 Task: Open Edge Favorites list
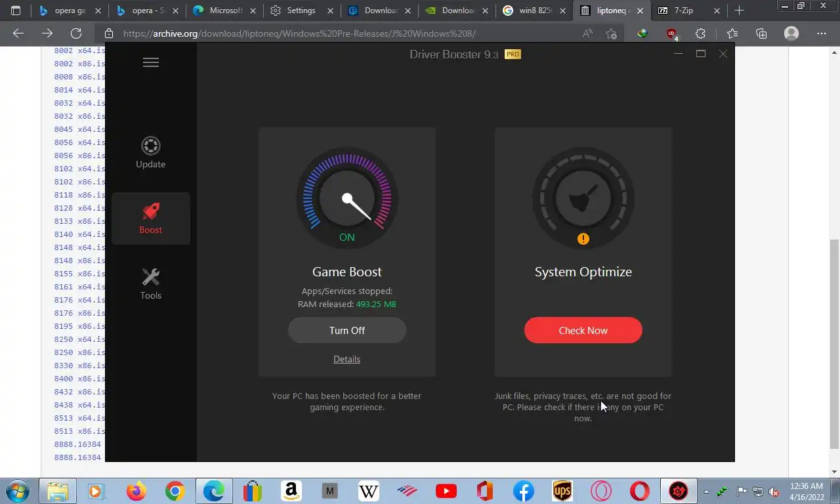click(732, 33)
